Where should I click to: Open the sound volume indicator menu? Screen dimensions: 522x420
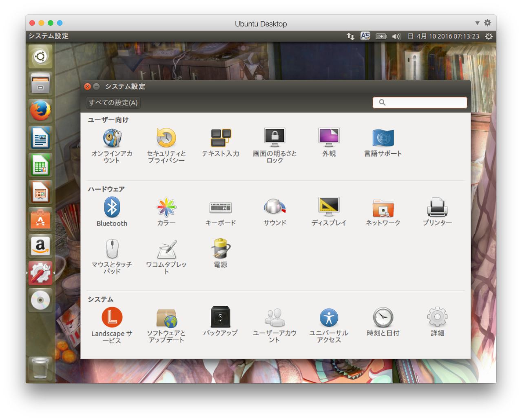[x=396, y=36]
